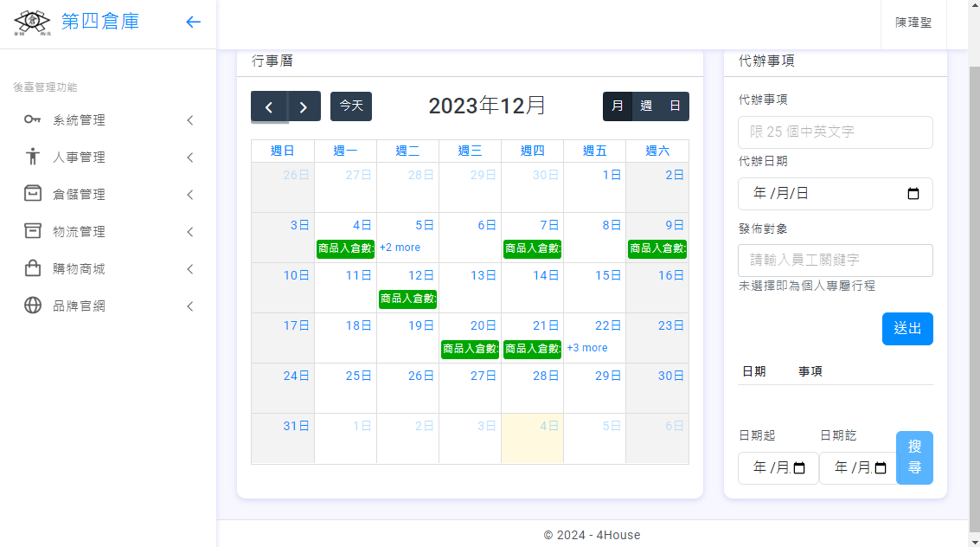Switch calendar to 月 view
This screenshot has height=547, width=980.
(x=618, y=106)
